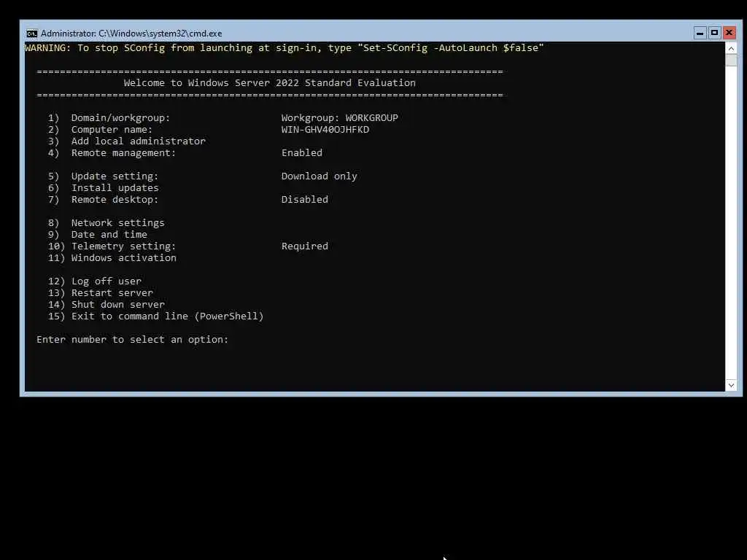
Task: Click the 'Disabled' remote desktop value
Action: (x=304, y=200)
